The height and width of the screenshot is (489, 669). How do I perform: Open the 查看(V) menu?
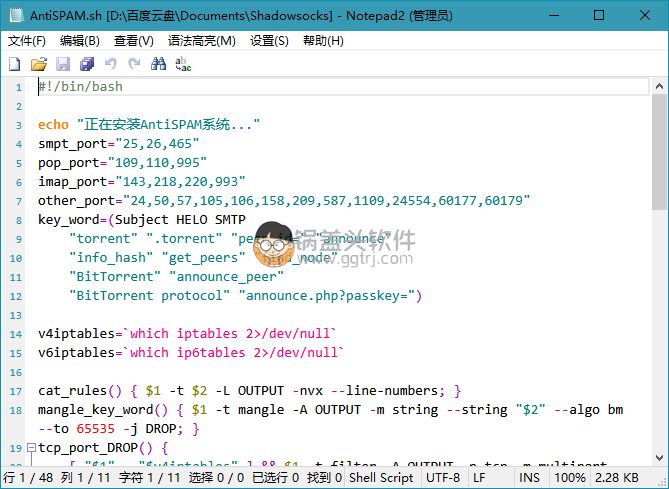point(134,41)
